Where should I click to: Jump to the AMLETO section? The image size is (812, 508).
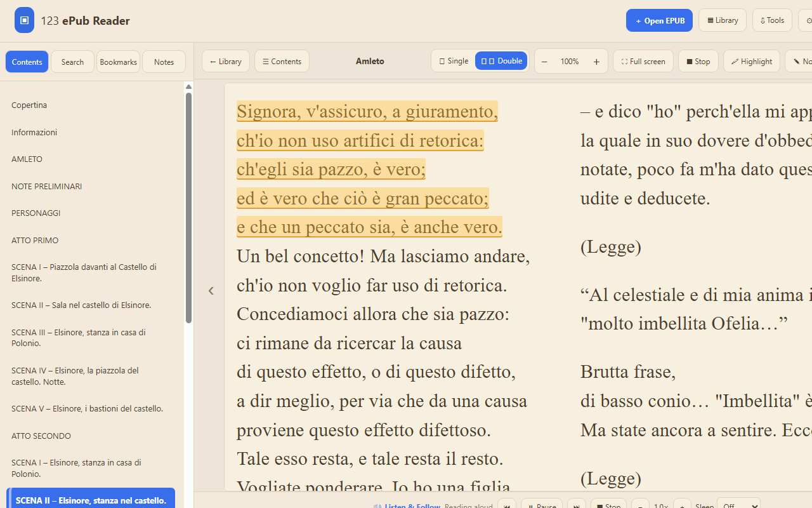[x=91, y=159]
